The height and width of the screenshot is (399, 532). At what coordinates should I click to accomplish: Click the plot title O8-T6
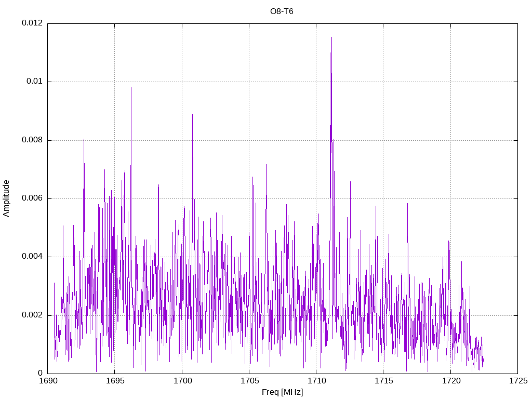tap(282, 11)
